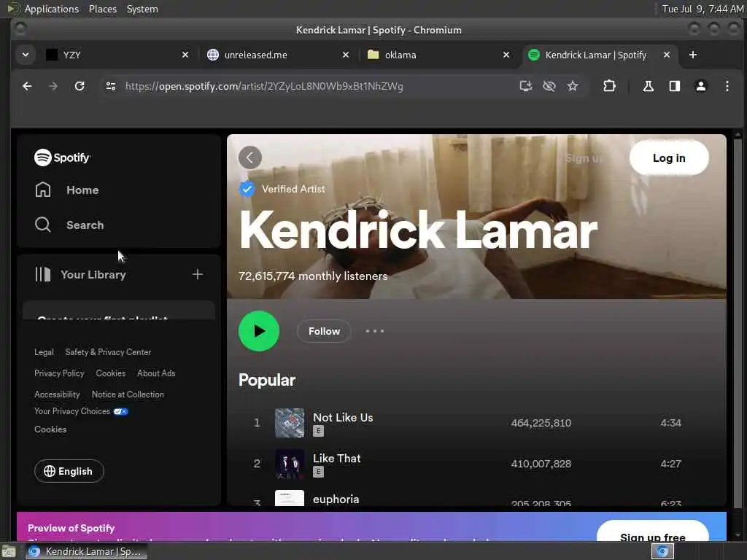Create a playlist with the plus icon
747x560 pixels.
tap(197, 274)
